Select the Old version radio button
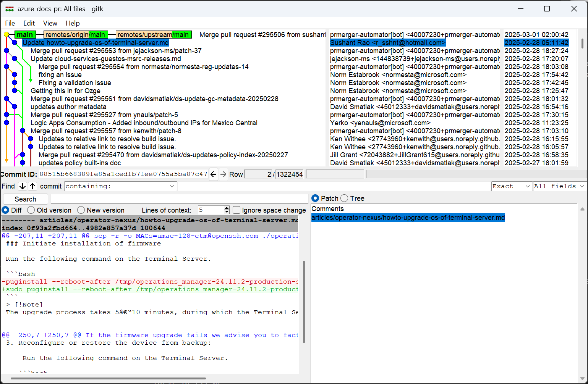Screen dimensions: 588x384 (31, 210)
